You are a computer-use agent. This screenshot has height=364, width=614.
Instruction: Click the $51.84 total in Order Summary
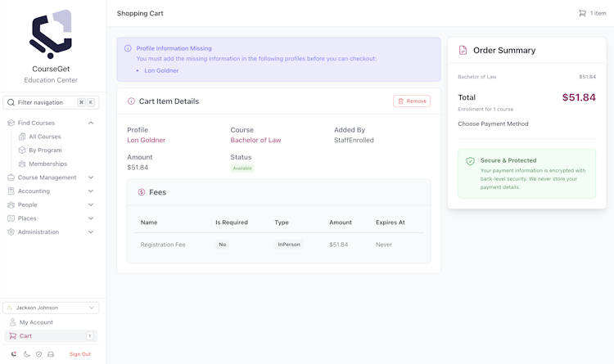click(579, 97)
